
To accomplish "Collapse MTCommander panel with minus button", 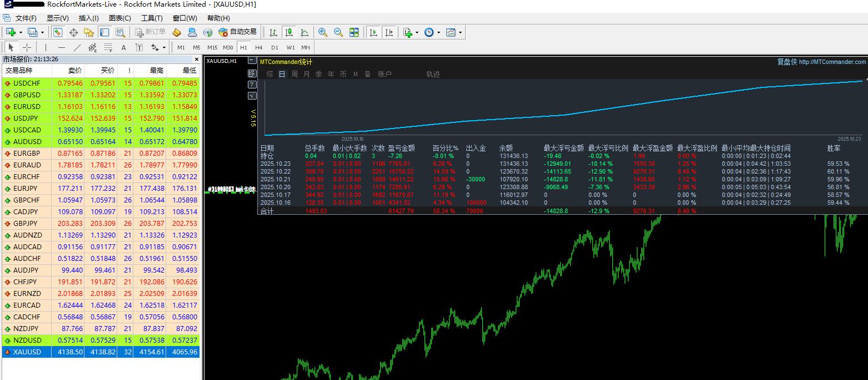I will (x=252, y=60).
